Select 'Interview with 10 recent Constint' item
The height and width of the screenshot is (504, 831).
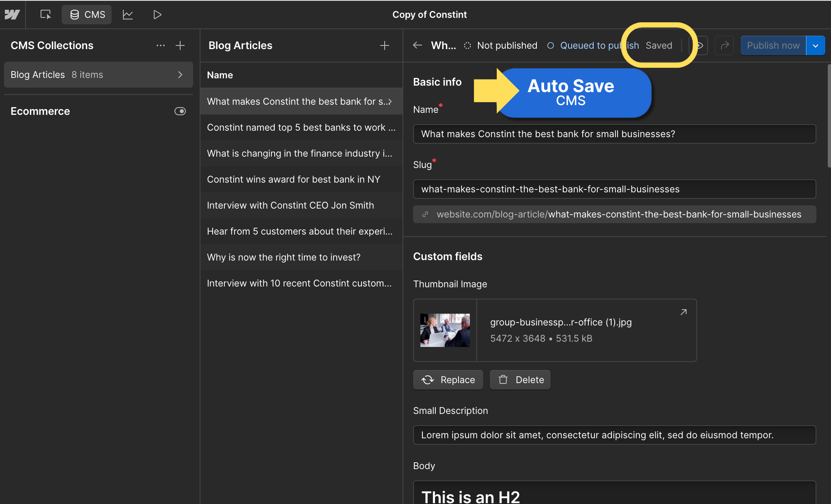coord(301,283)
